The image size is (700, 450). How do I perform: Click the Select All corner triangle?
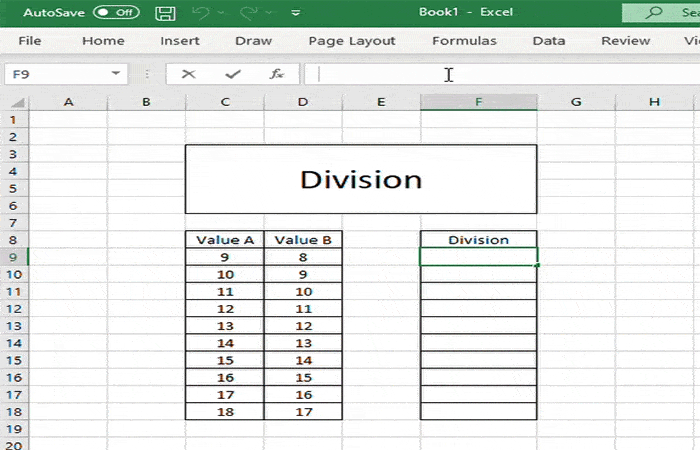click(x=17, y=103)
